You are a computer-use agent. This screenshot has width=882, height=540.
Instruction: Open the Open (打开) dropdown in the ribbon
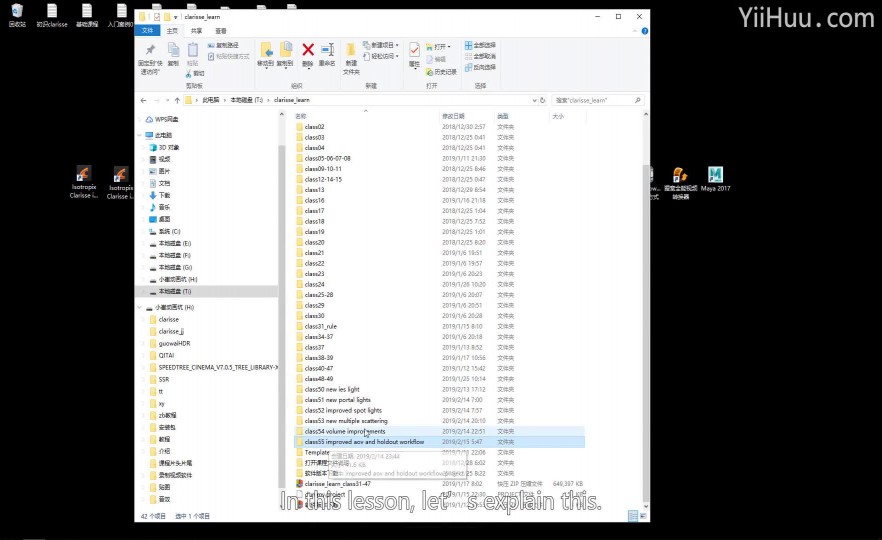[439, 47]
